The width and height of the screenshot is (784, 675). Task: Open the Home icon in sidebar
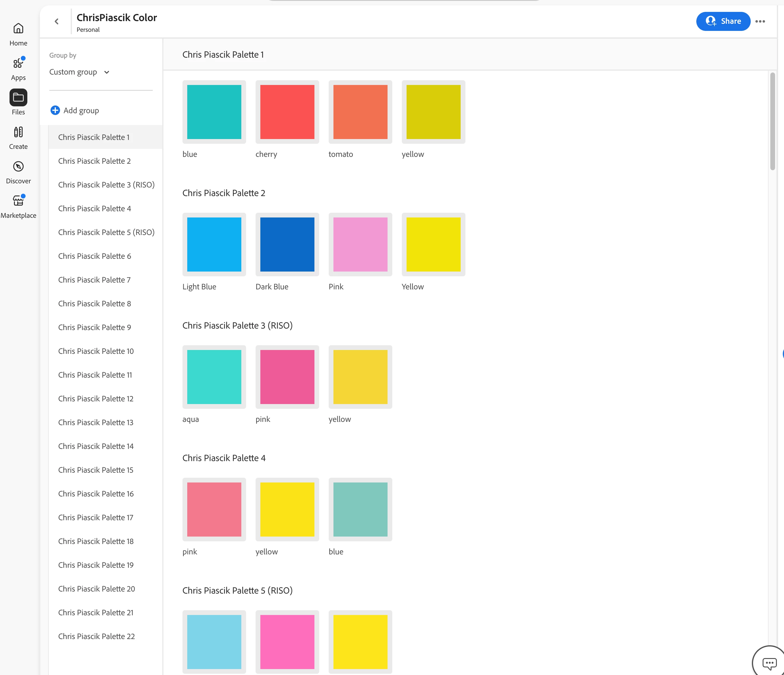point(18,29)
